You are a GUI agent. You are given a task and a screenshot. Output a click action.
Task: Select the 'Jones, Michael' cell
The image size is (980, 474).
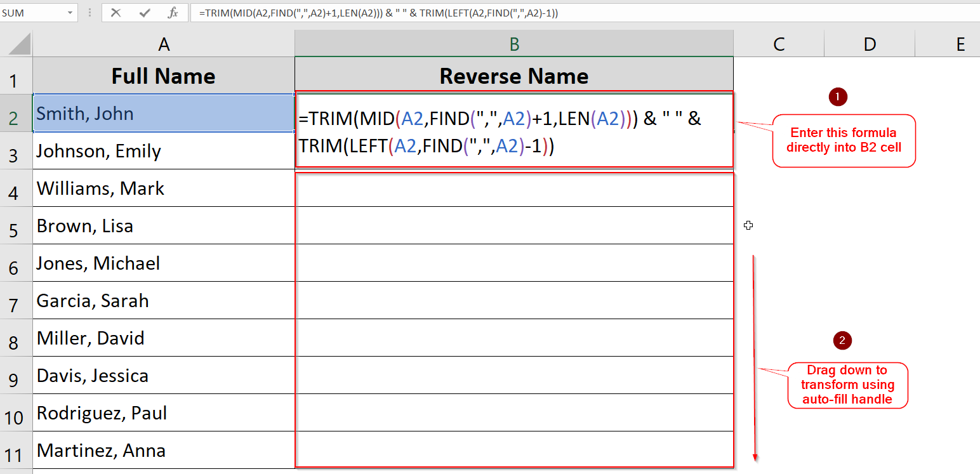(x=164, y=263)
